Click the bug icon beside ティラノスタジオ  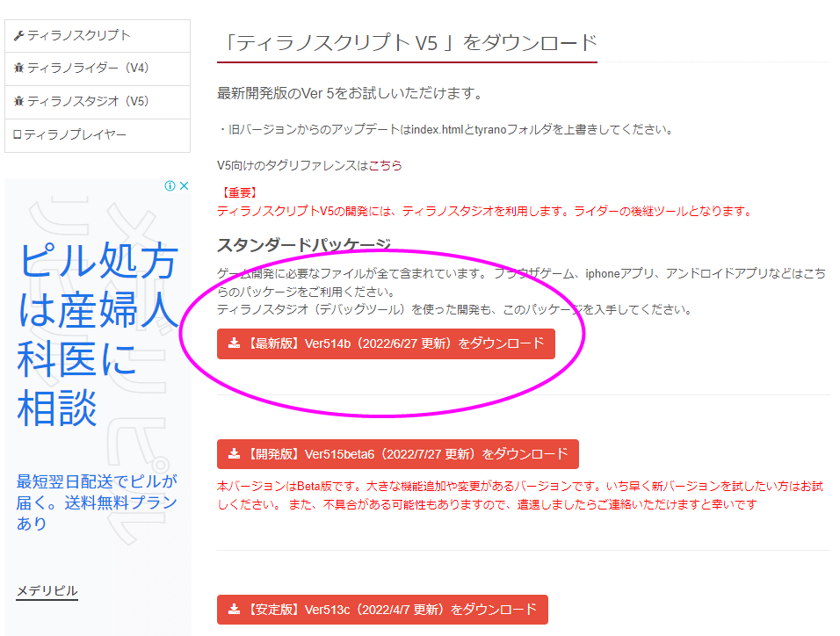click(18, 101)
